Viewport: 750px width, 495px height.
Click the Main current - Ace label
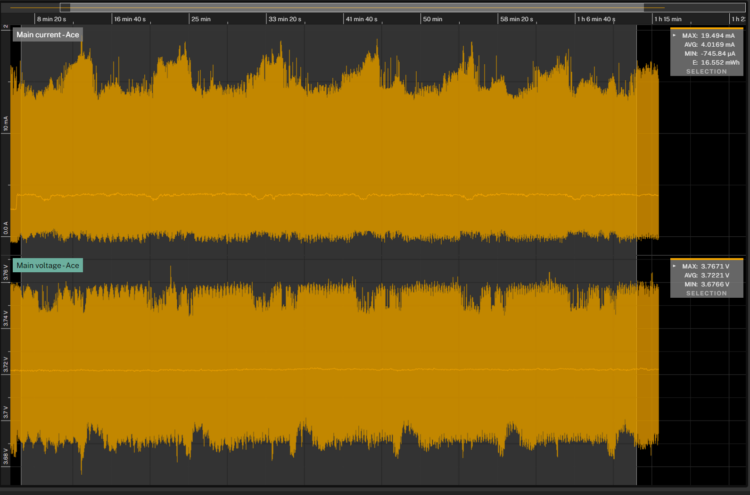tap(47, 35)
